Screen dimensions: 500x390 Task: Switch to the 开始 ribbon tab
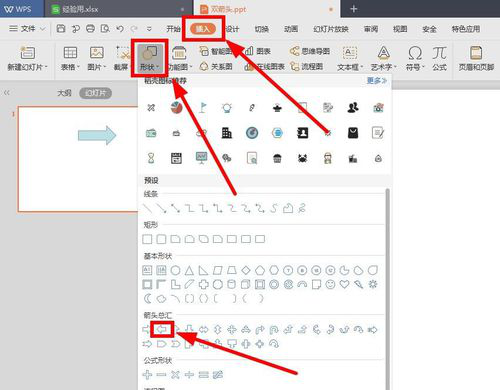[173, 29]
